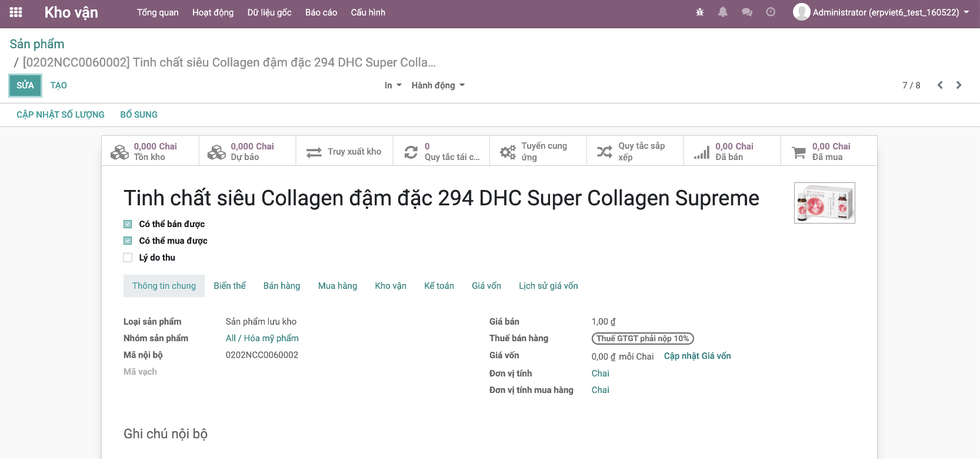Click the product image thumbnail

point(825,203)
